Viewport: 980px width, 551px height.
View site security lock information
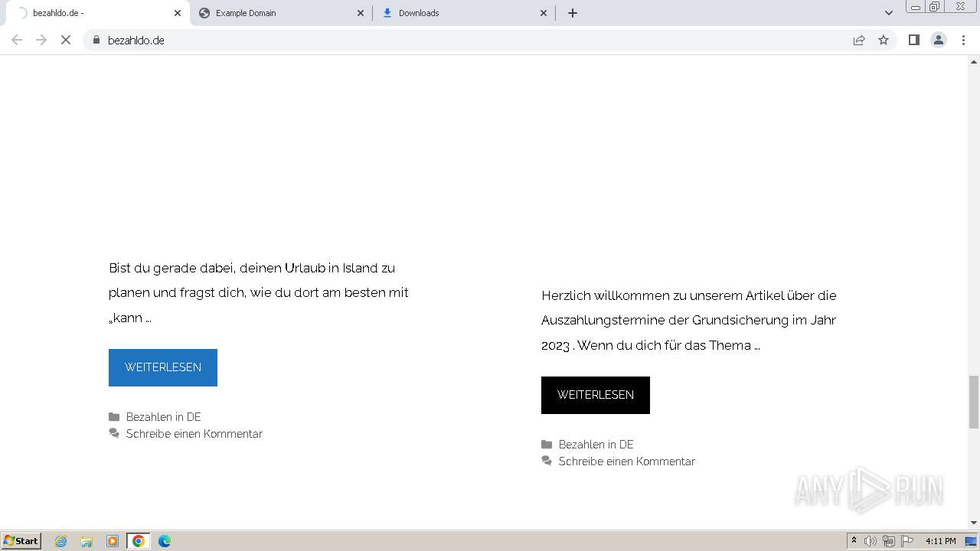coord(96,40)
